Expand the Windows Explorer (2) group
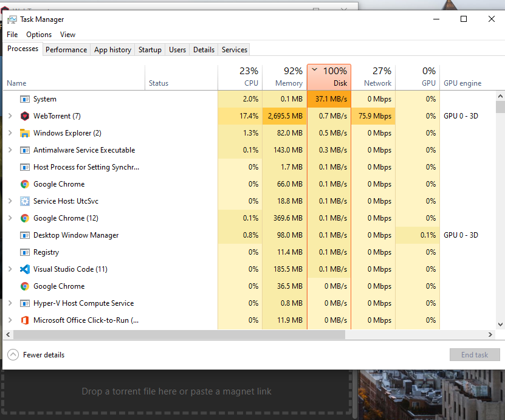 pyautogui.click(x=10, y=133)
